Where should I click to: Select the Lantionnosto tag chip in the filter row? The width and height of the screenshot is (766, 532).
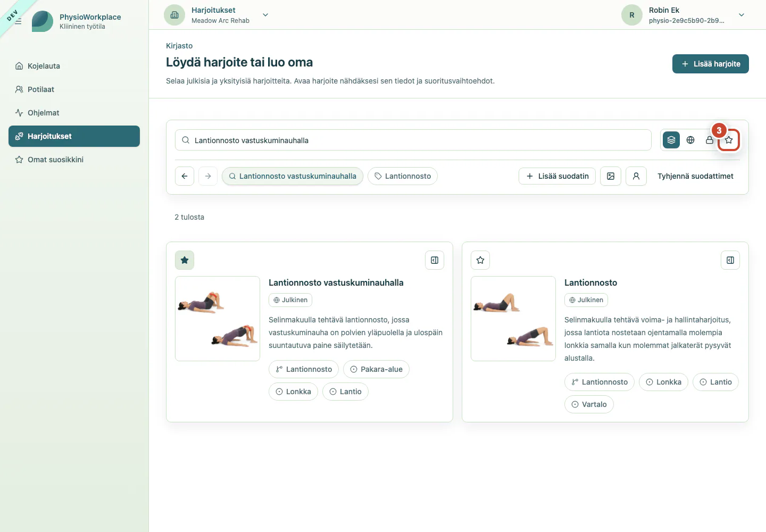(x=403, y=176)
